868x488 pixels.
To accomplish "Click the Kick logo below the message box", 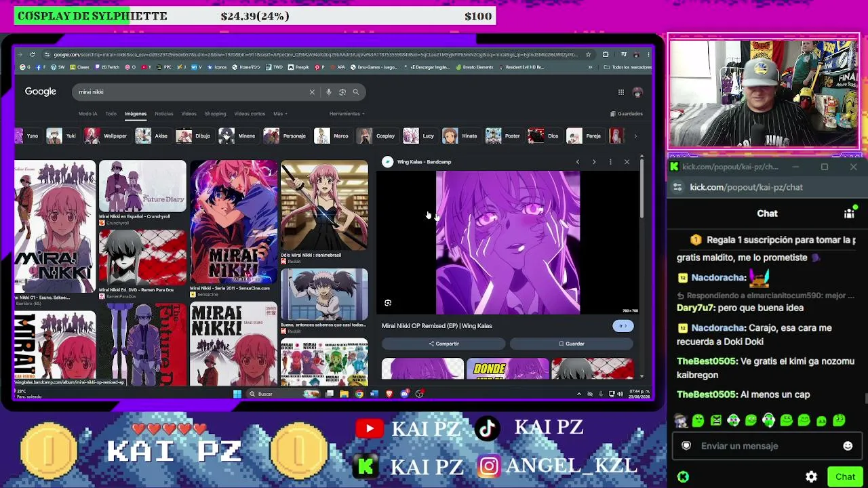I will point(683,477).
